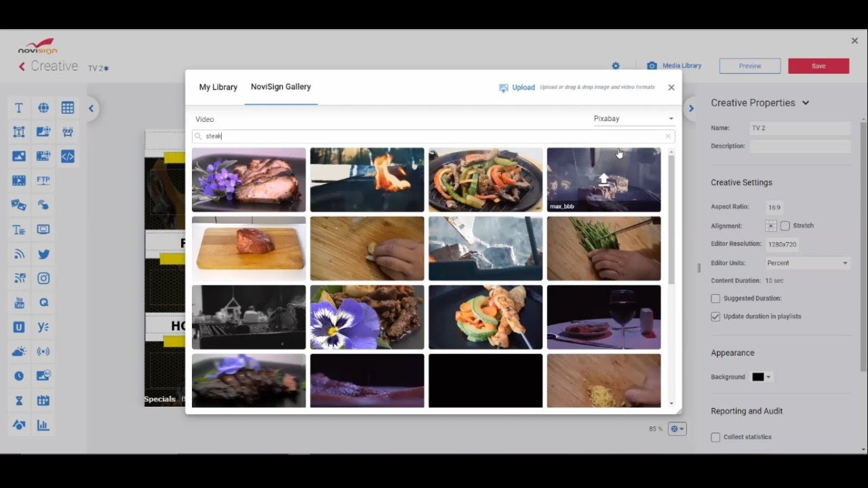Click the black Background color swatch

pyautogui.click(x=758, y=378)
